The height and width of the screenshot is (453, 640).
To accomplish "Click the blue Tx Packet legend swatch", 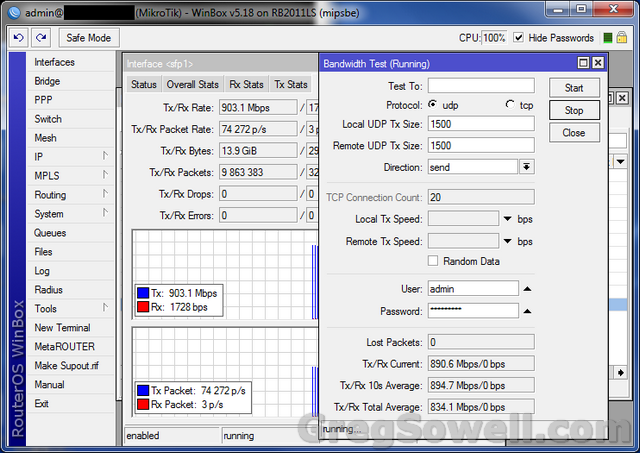I will click(x=143, y=391).
